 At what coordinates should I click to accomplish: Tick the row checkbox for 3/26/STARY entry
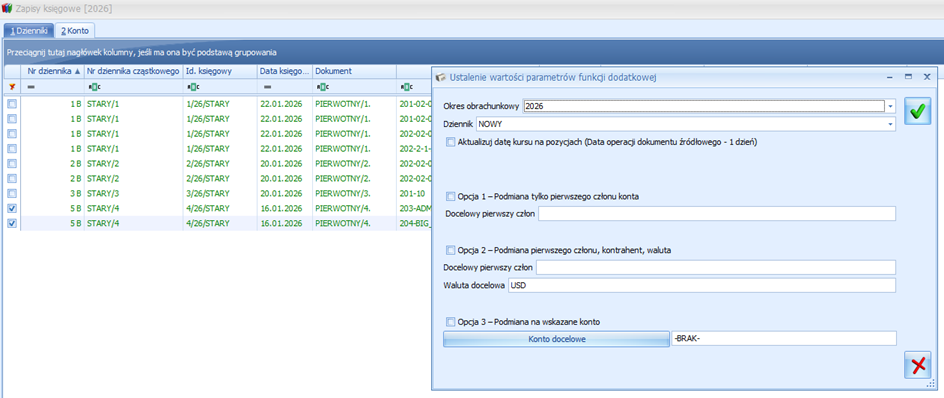[x=12, y=193]
